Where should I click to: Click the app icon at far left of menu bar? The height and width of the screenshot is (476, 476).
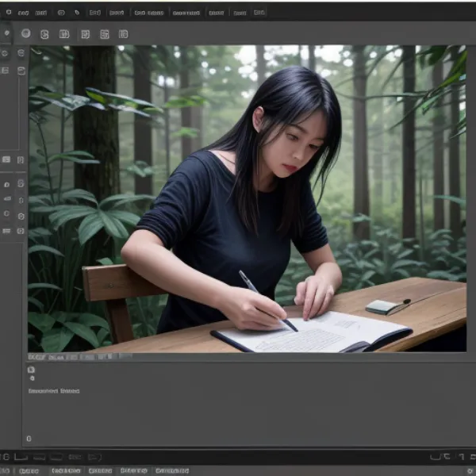(7, 13)
